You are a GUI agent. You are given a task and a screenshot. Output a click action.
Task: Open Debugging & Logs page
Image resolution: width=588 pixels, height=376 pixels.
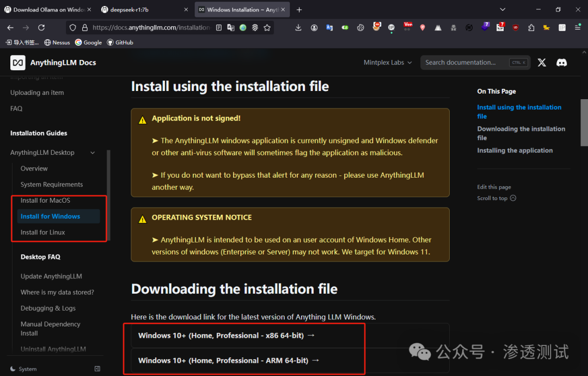48,308
